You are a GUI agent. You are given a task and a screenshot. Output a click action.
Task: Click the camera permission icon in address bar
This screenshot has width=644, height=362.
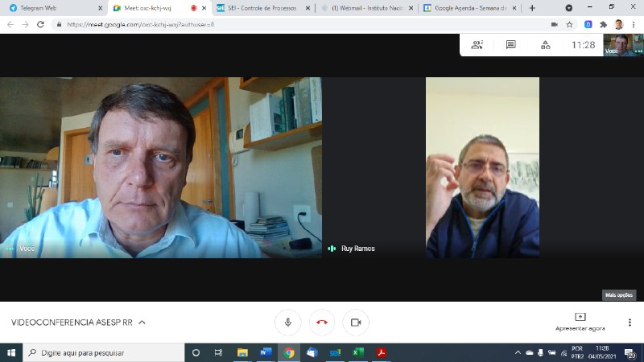(x=555, y=25)
